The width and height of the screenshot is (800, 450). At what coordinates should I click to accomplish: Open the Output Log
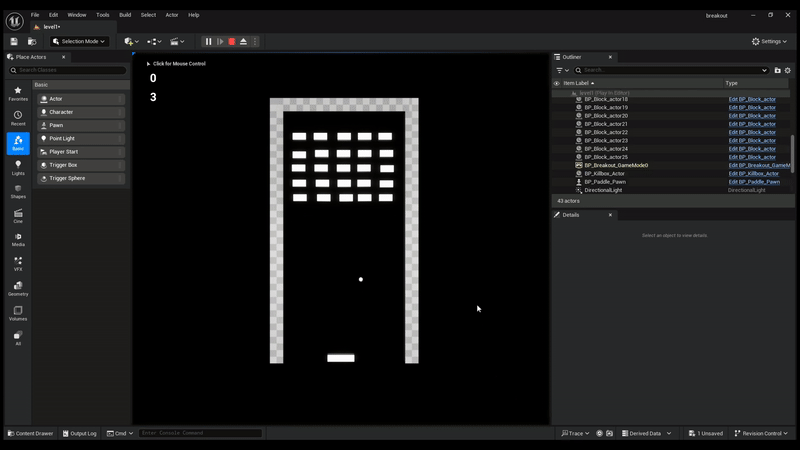point(80,433)
